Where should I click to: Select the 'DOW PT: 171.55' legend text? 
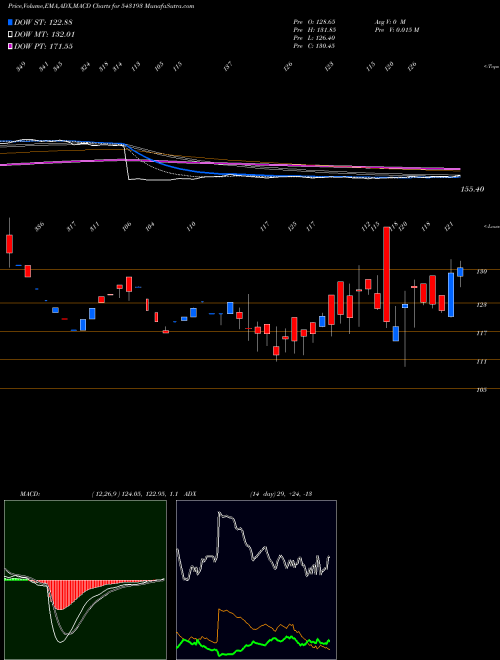(43, 46)
